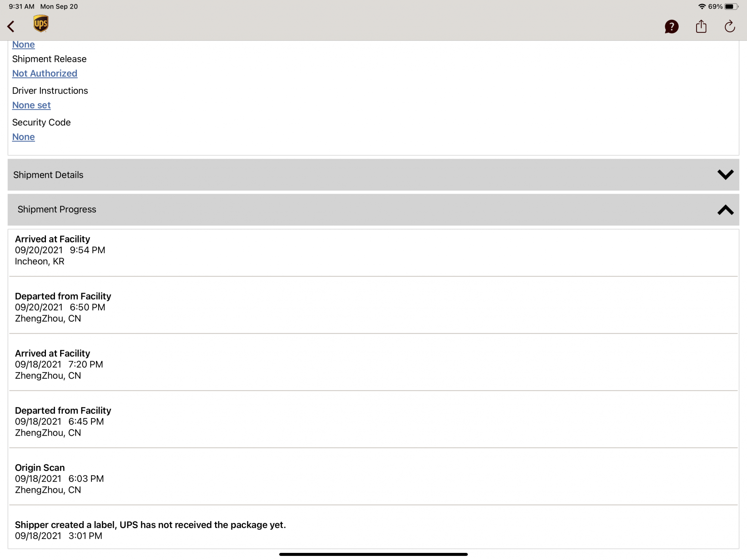747x560 pixels.
Task: Tap the share icon
Action: pyautogui.click(x=701, y=27)
